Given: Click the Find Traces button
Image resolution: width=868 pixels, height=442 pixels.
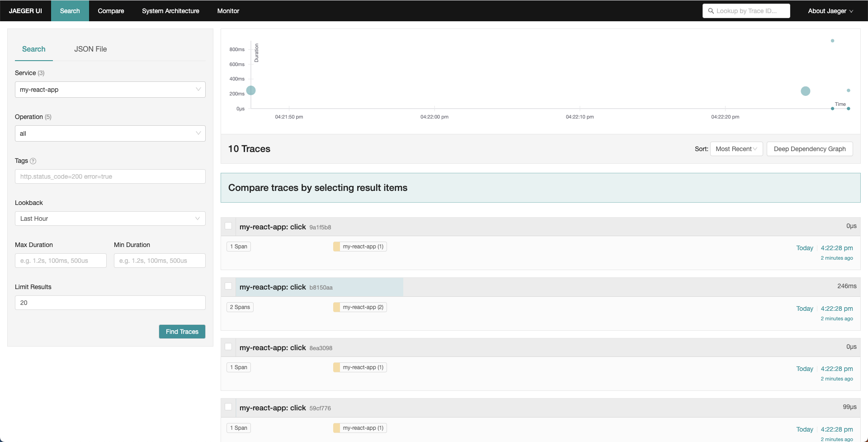Looking at the screenshot, I should coord(182,332).
